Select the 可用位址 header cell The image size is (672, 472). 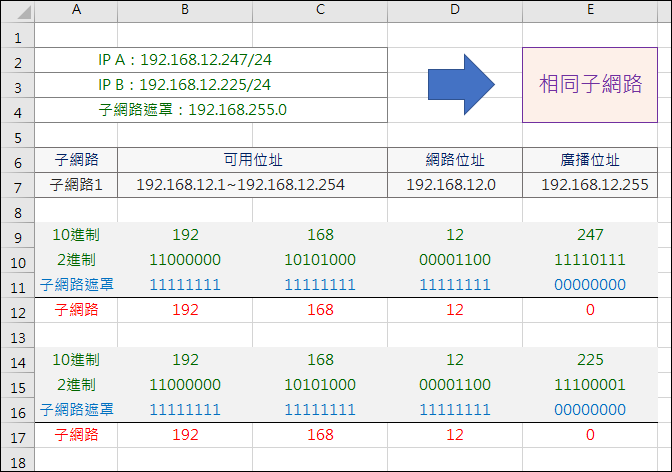[252, 160]
